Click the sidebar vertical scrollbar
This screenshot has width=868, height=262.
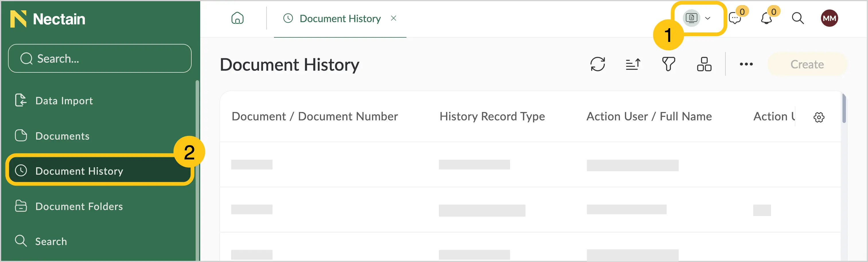197,170
